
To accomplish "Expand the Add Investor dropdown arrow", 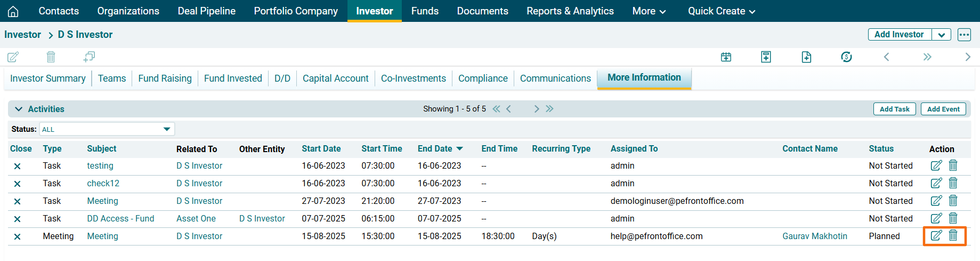I will pos(942,35).
